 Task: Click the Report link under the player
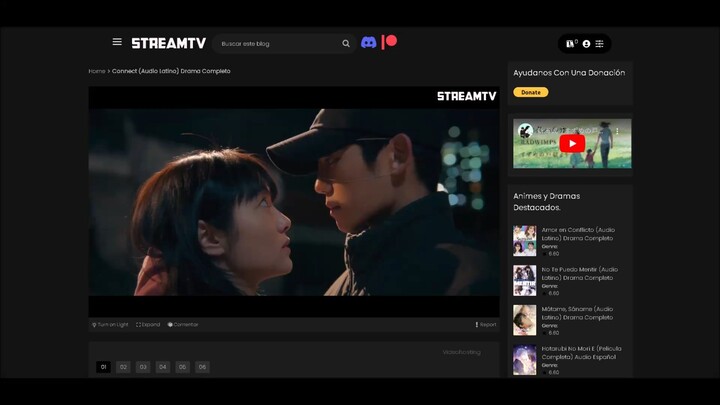[486, 325]
